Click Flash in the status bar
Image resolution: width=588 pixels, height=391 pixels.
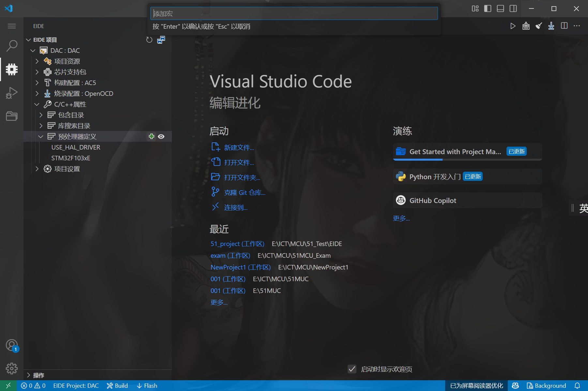pyautogui.click(x=147, y=385)
